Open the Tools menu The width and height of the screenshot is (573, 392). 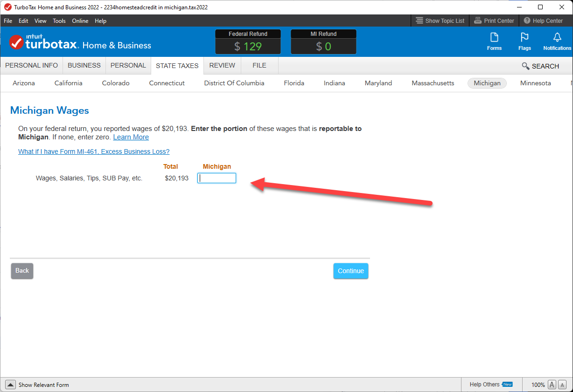59,21
